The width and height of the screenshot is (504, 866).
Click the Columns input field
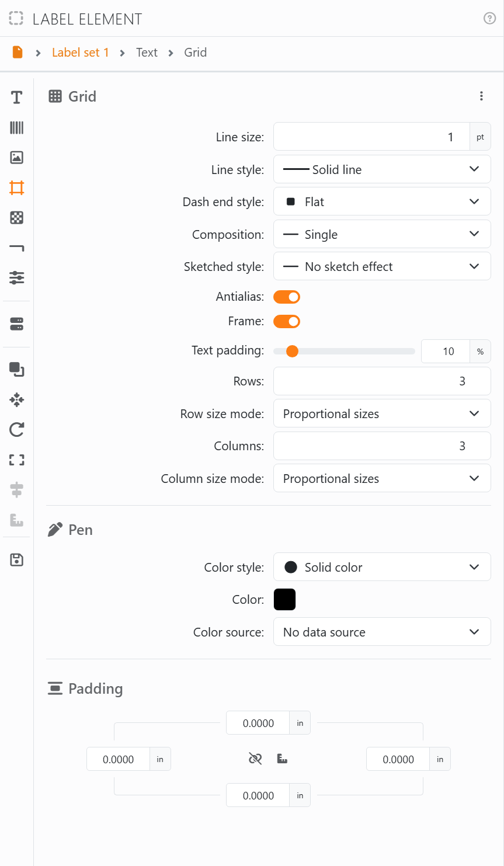coord(382,446)
